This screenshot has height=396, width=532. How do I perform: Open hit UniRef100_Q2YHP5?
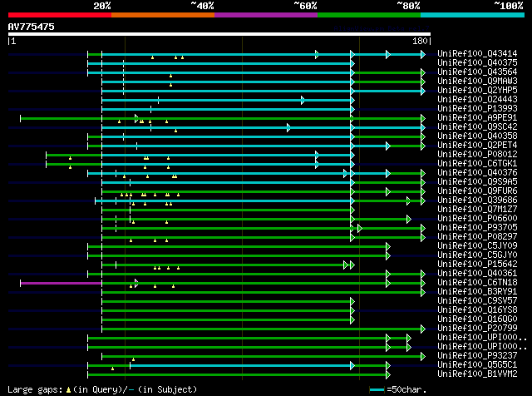point(477,91)
